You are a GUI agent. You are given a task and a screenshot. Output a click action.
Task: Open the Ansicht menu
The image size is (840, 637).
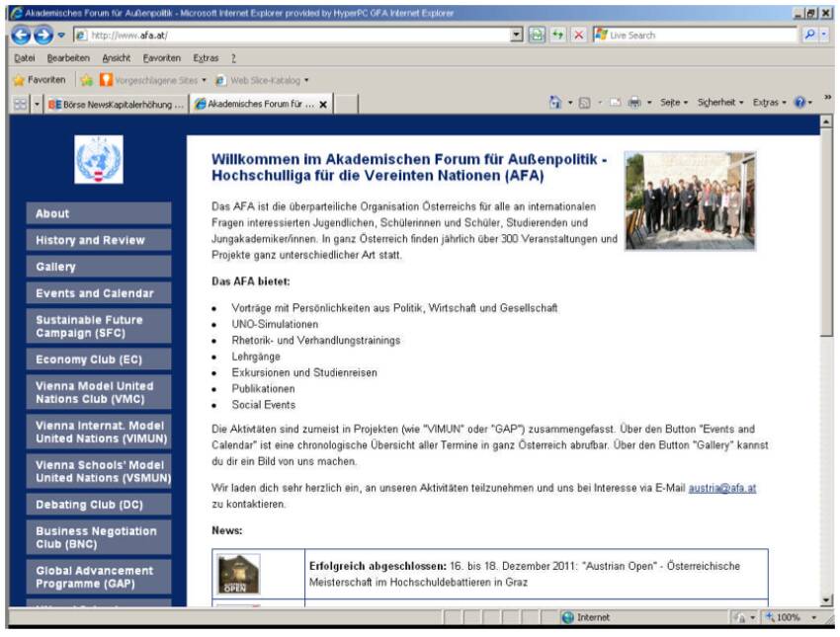pyautogui.click(x=116, y=58)
